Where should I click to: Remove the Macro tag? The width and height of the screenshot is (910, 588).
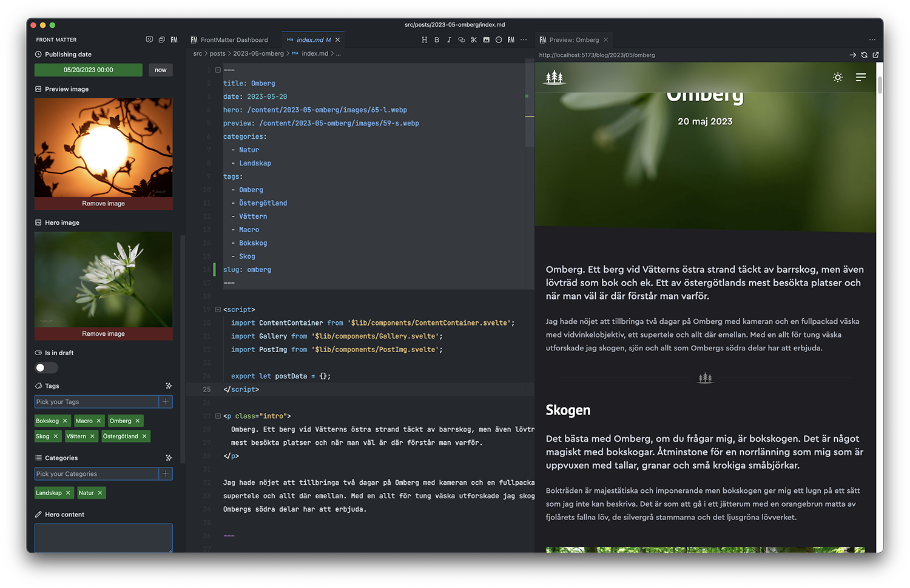click(99, 421)
